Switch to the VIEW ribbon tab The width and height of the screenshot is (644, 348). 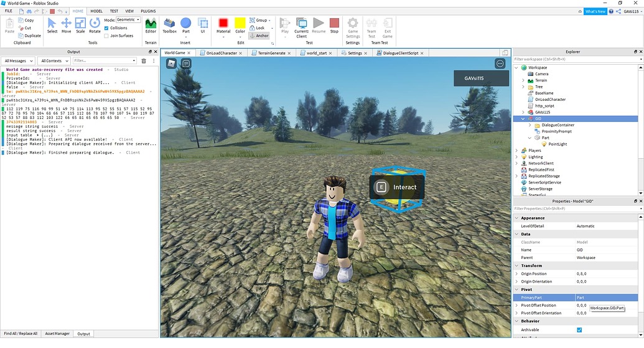pos(129,11)
